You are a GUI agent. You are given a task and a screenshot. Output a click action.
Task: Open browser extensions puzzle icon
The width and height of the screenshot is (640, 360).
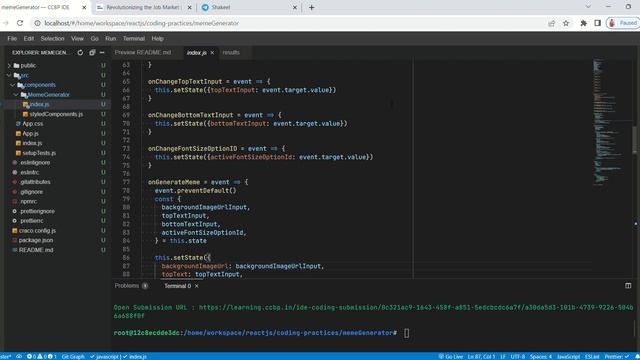click(583, 23)
